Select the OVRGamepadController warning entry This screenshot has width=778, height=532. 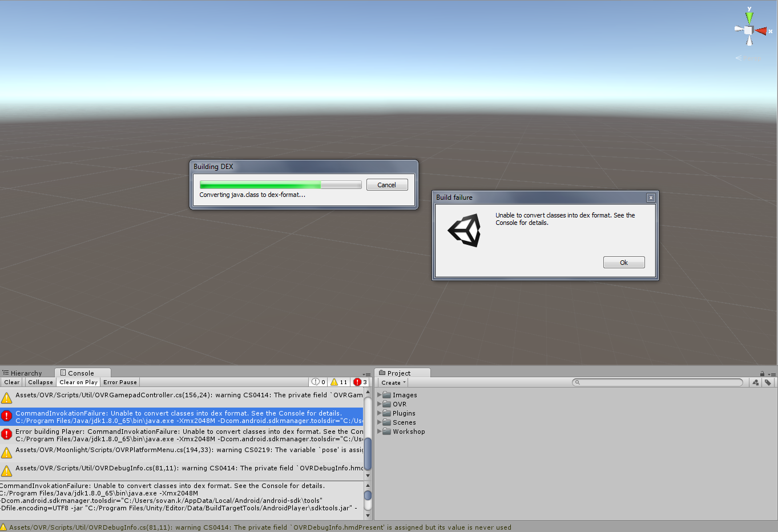click(x=182, y=397)
